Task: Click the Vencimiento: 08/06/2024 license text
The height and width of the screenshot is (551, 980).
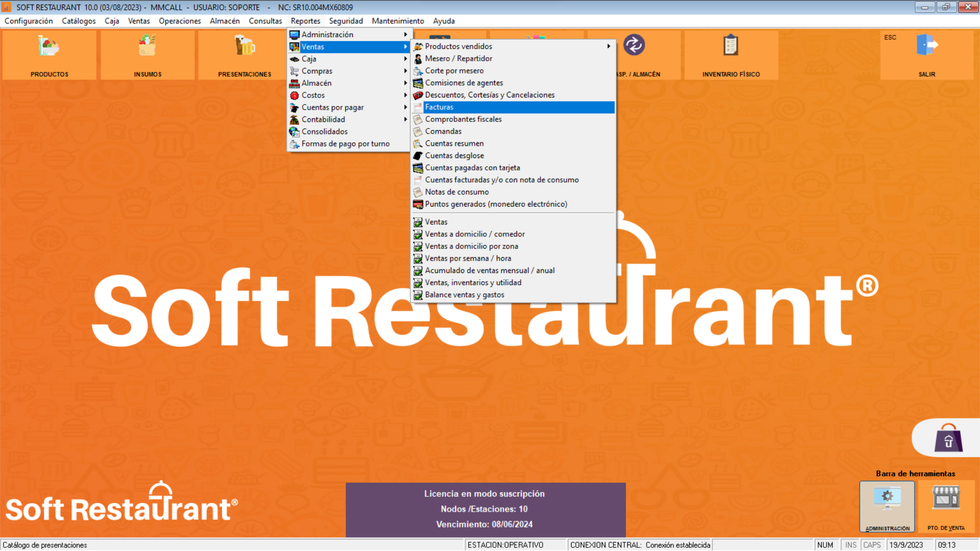Action: click(484, 524)
